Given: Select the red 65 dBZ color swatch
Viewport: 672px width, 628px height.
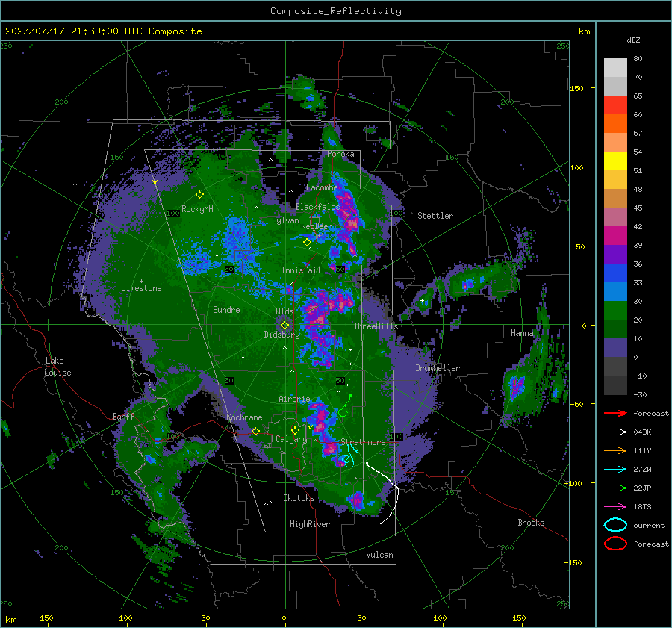Looking at the screenshot, I should pyautogui.click(x=615, y=105).
